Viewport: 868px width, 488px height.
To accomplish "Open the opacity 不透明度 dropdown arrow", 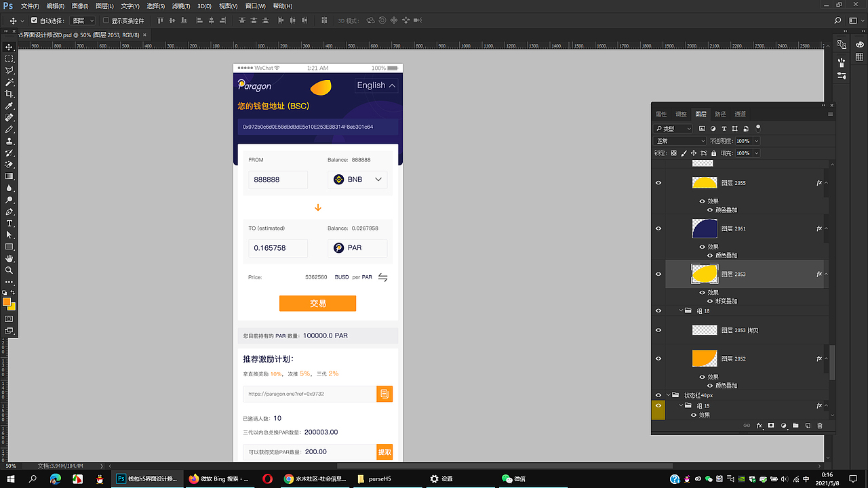I will tap(756, 141).
